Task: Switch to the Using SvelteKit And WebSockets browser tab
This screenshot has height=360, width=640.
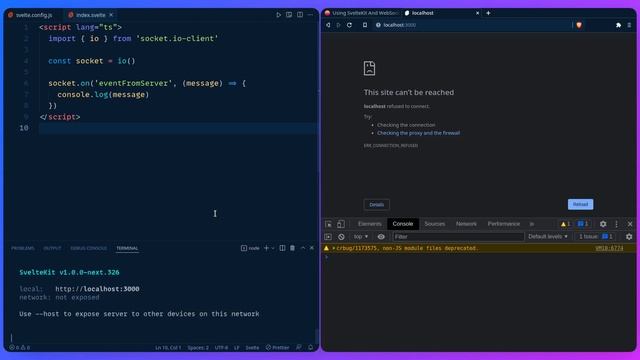Action: (362, 13)
